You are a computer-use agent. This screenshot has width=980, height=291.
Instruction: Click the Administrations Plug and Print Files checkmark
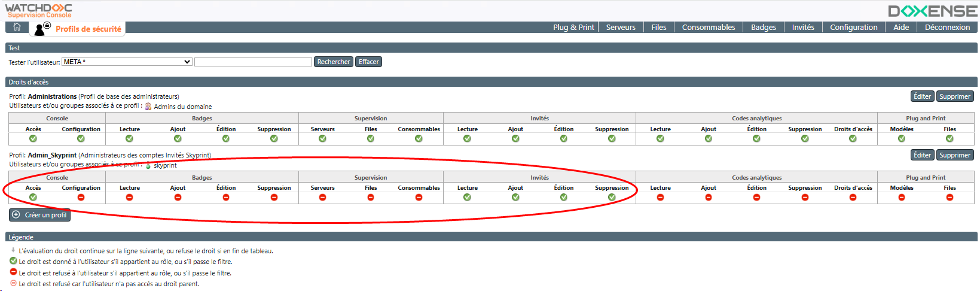click(x=950, y=139)
